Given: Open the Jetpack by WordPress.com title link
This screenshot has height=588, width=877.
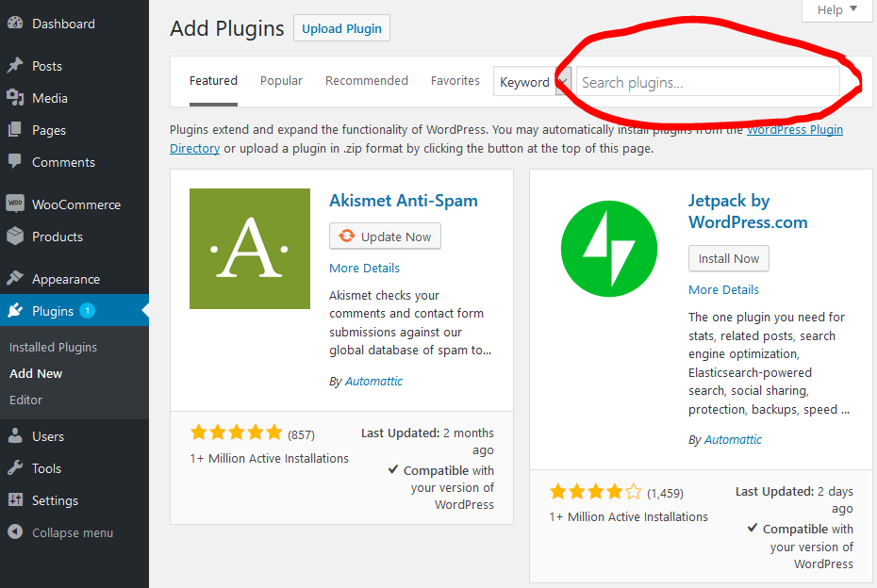Looking at the screenshot, I should click(x=748, y=211).
